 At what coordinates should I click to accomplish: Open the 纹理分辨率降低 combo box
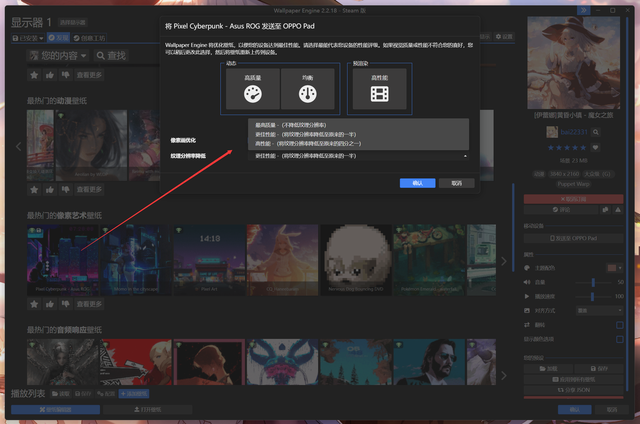point(359,156)
